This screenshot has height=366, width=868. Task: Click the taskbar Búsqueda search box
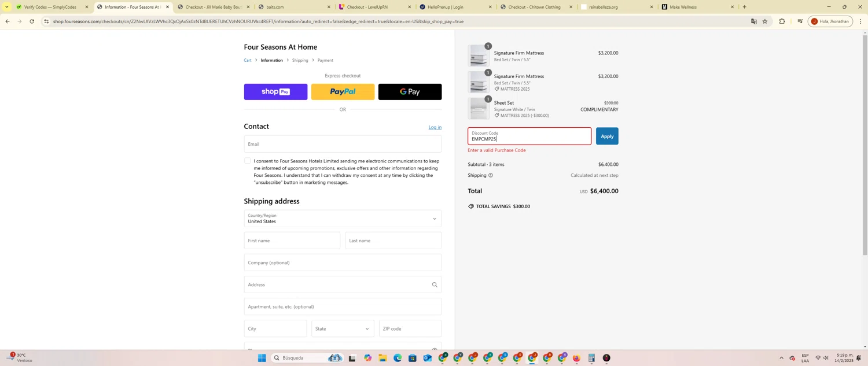tap(308, 358)
